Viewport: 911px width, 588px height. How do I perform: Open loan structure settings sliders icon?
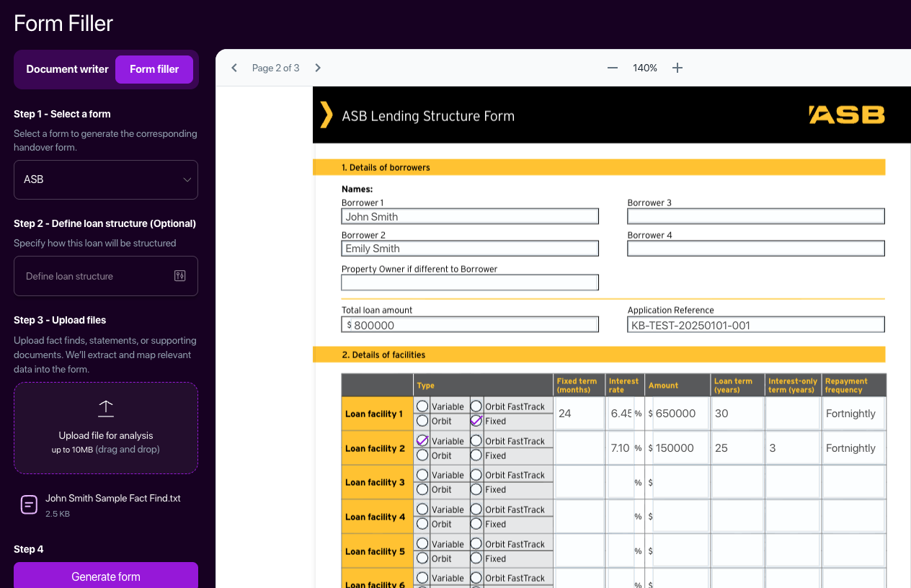(x=180, y=276)
